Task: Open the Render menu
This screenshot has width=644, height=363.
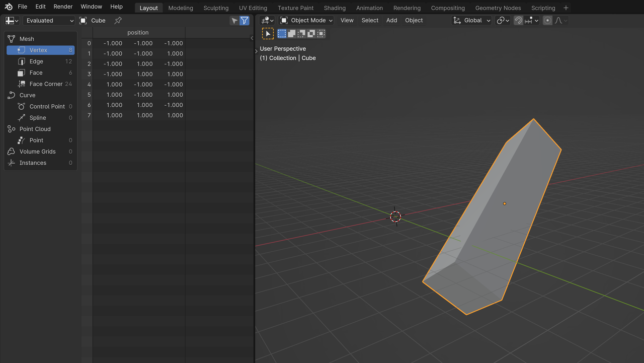Action: (63, 7)
